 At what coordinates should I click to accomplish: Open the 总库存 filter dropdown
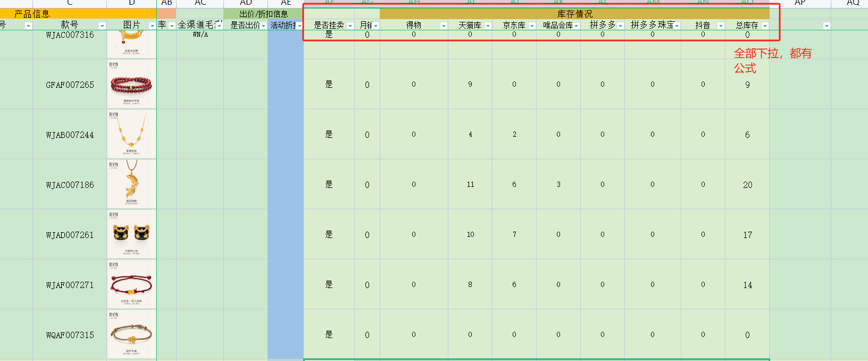point(765,26)
